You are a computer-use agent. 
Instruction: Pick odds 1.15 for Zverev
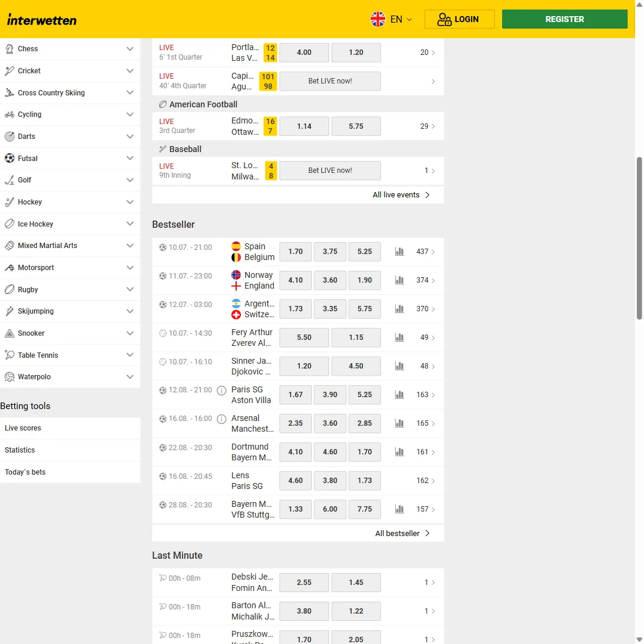tap(355, 337)
